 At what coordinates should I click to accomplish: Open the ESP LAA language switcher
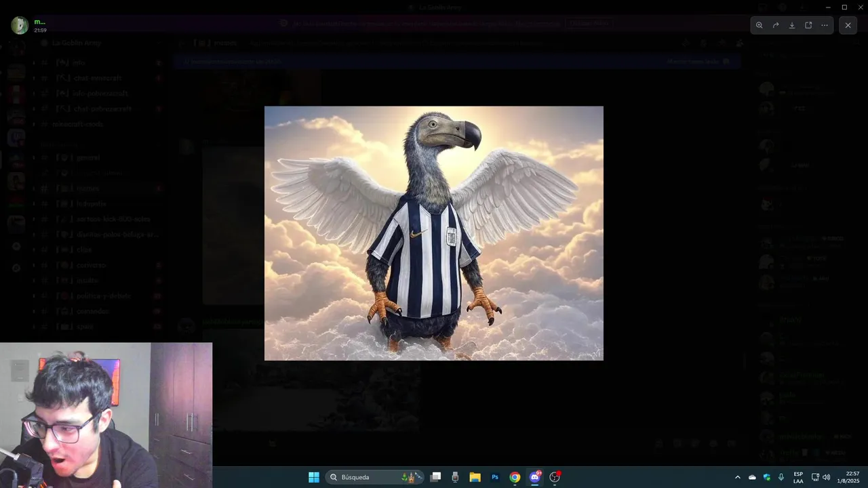pos(798,477)
